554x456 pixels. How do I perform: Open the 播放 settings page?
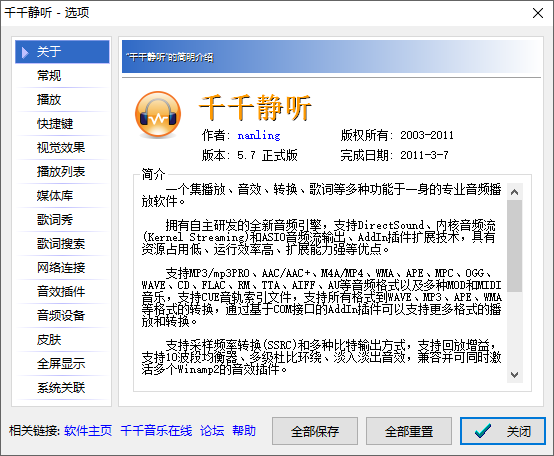click(62, 100)
